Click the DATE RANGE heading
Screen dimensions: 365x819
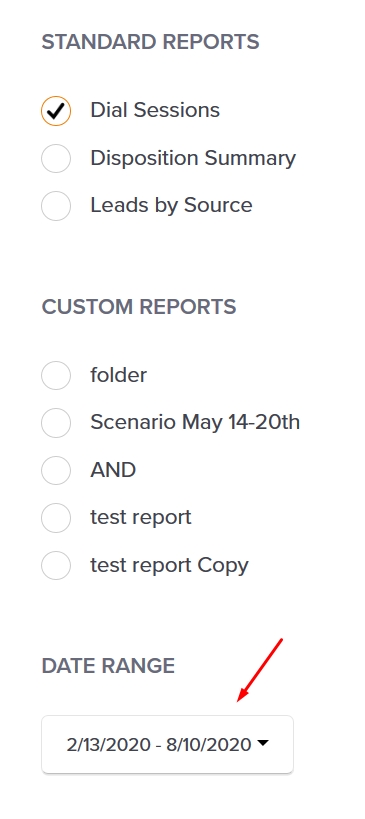pos(108,666)
